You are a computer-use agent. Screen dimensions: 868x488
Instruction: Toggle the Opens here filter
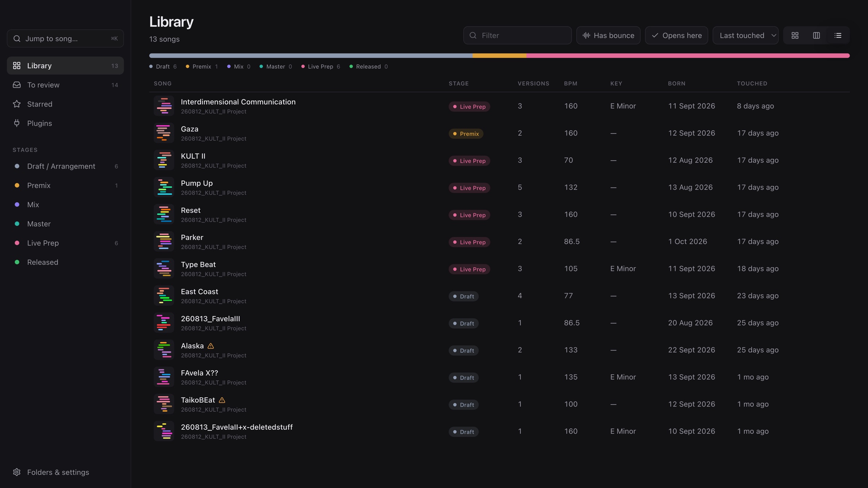tap(676, 35)
